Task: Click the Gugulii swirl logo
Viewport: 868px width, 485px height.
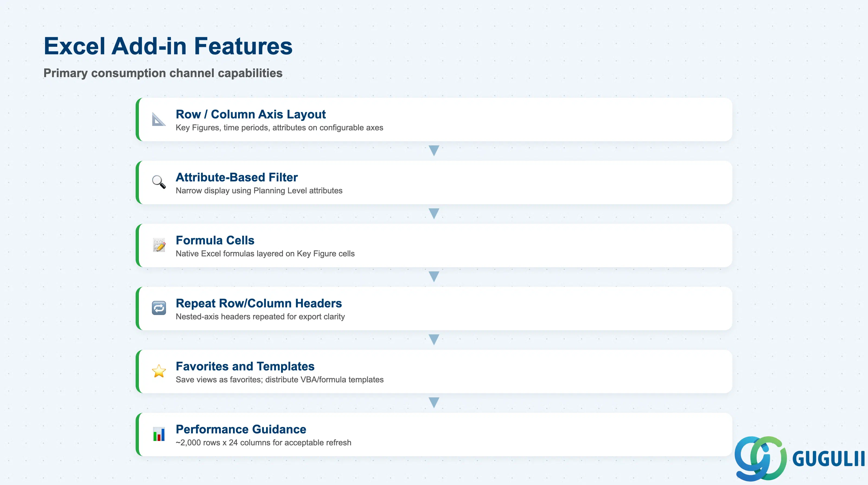Action: 761,458
